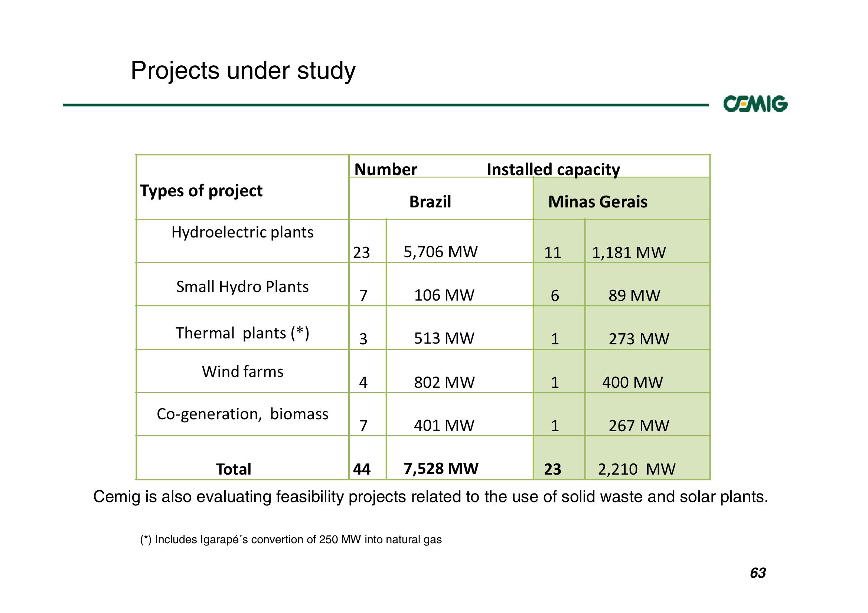Click the solid waste and solar plants sentence
The width and height of the screenshot is (868, 613).
click(x=431, y=497)
